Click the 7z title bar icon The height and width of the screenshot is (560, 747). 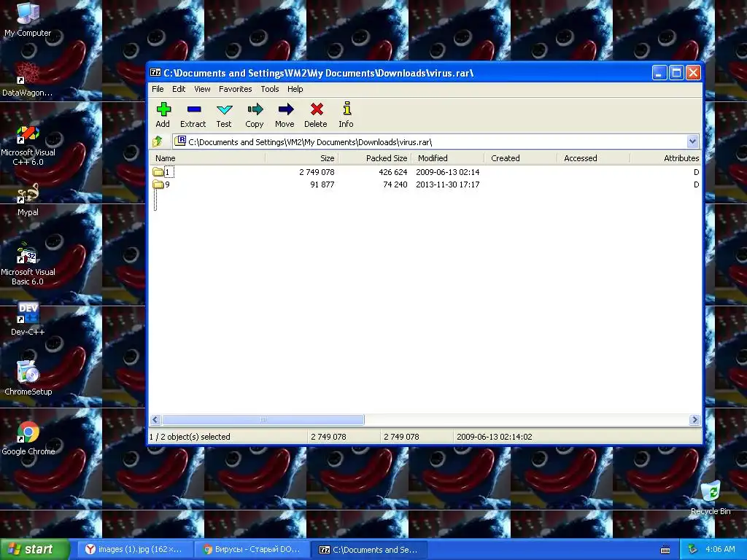(x=155, y=72)
